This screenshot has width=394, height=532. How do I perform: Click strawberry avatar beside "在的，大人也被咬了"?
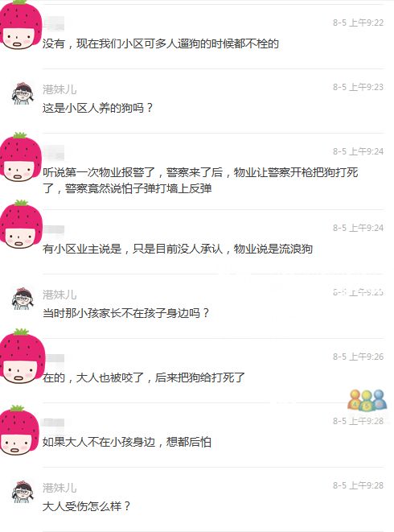click(22, 356)
